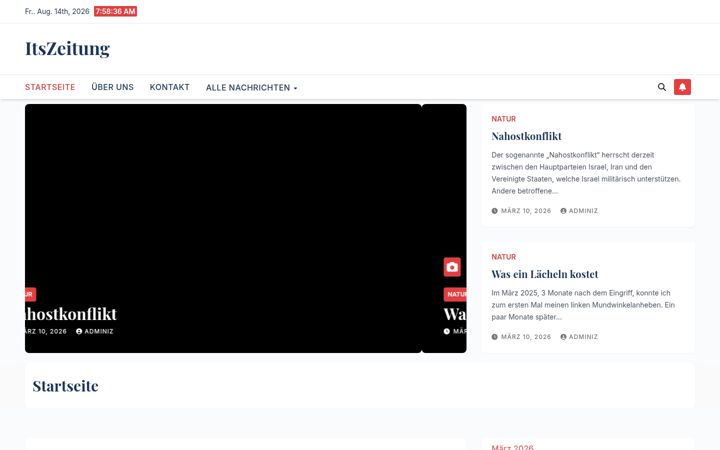Open the slider headline hostkonflikt
The width and height of the screenshot is (720, 450).
[x=71, y=314]
